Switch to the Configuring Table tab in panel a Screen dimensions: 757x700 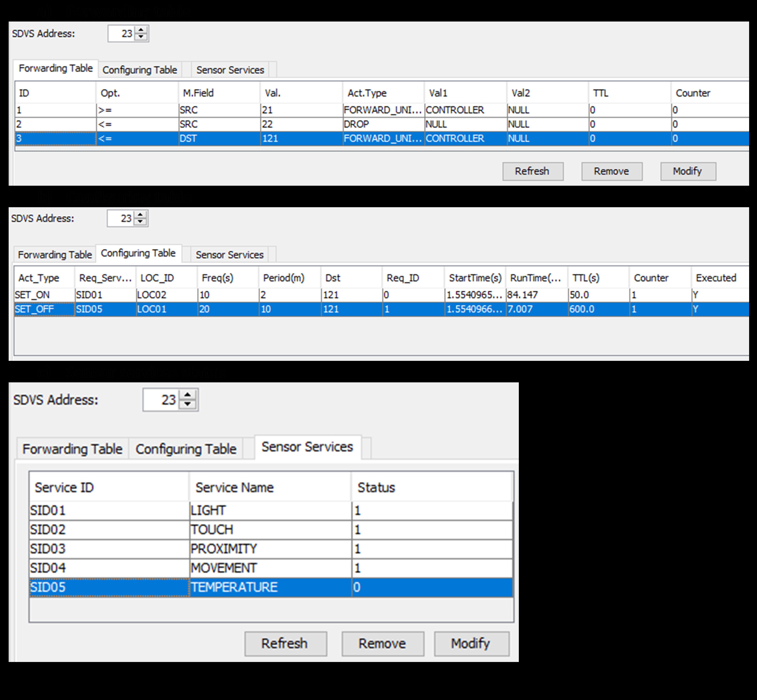point(140,69)
